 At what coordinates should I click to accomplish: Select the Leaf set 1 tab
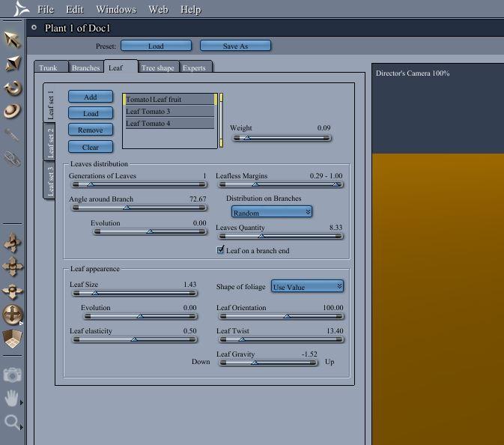click(x=49, y=103)
